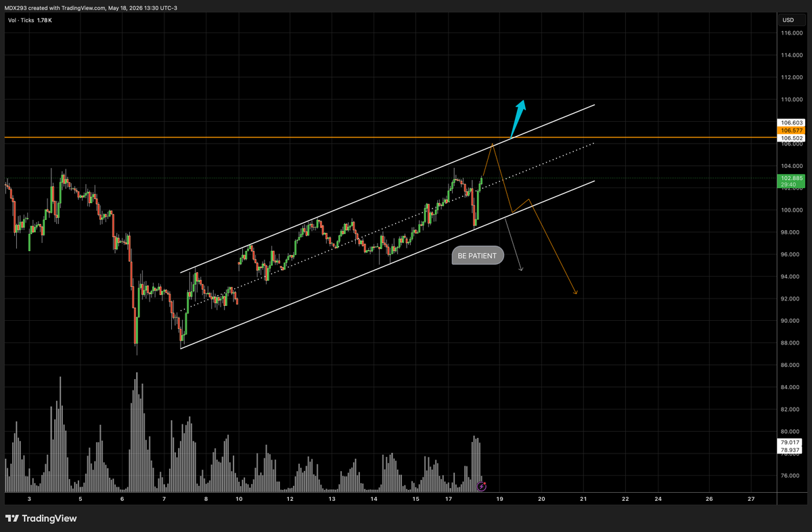The image size is (812, 532).
Task: Click the 78.937 price tag
Action: tap(791, 449)
